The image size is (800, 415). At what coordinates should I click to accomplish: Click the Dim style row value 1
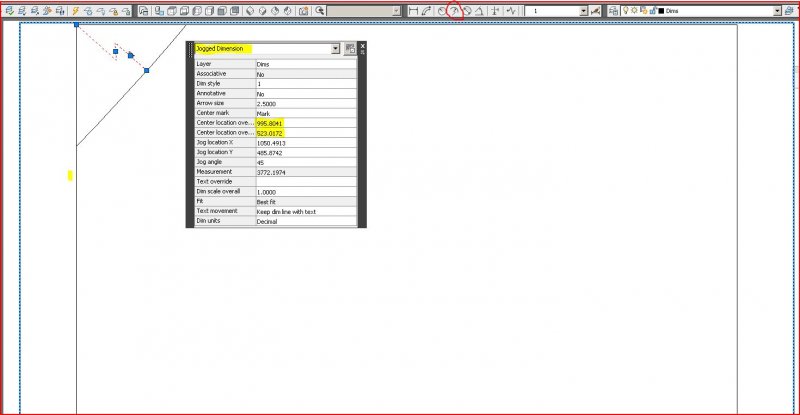pos(306,84)
